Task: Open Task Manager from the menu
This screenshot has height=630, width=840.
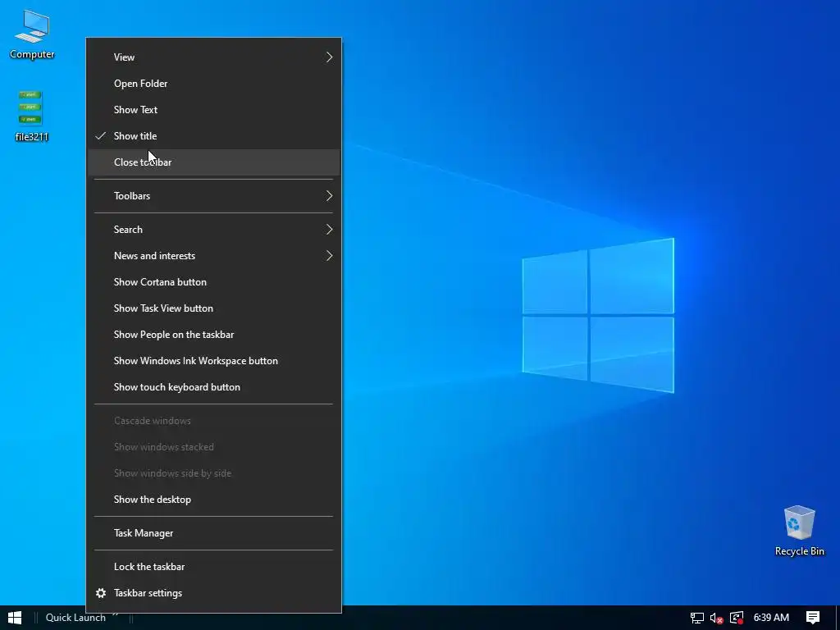Action: tap(214, 533)
